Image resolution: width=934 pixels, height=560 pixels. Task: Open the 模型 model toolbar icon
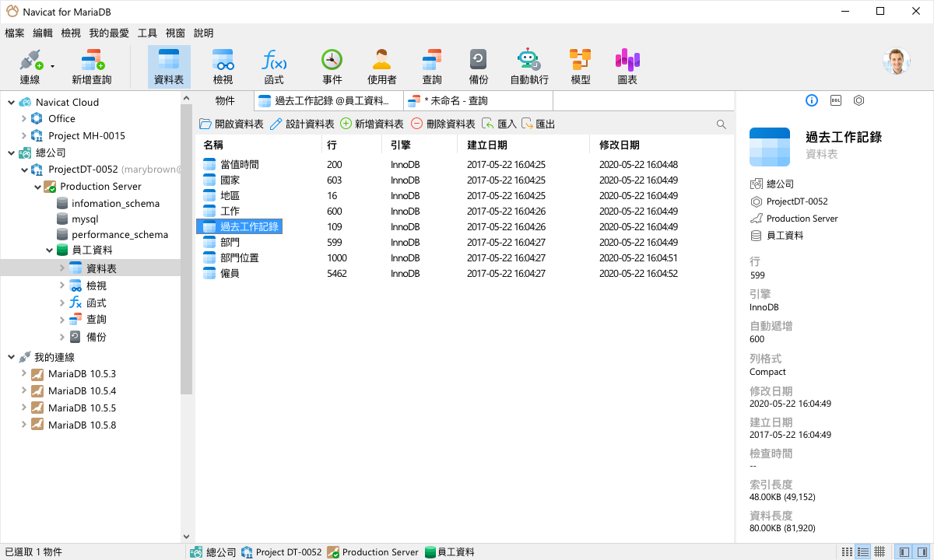click(x=581, y=66)
